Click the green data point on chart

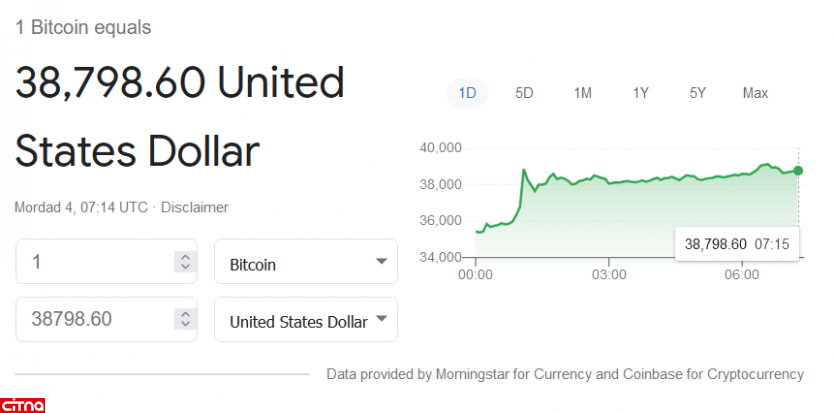coord(798,171)
